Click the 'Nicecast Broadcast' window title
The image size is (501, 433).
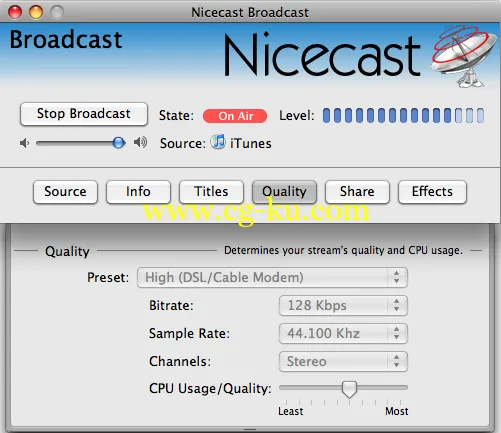[x=250, y=13]
